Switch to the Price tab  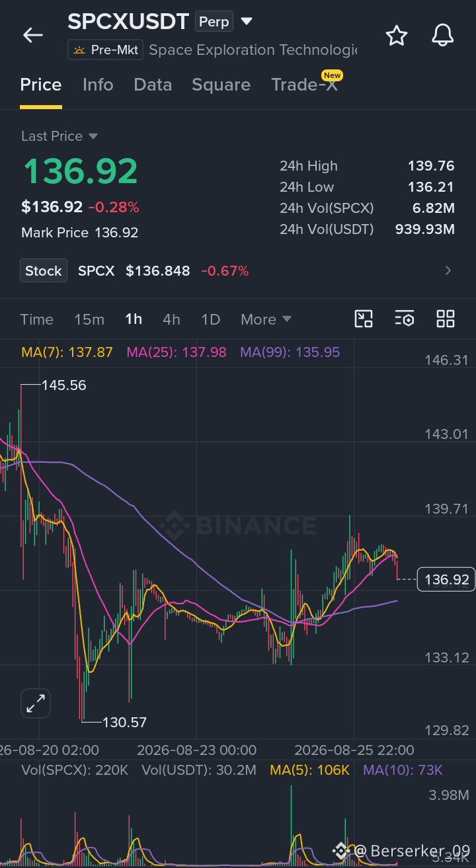[41, 85]
